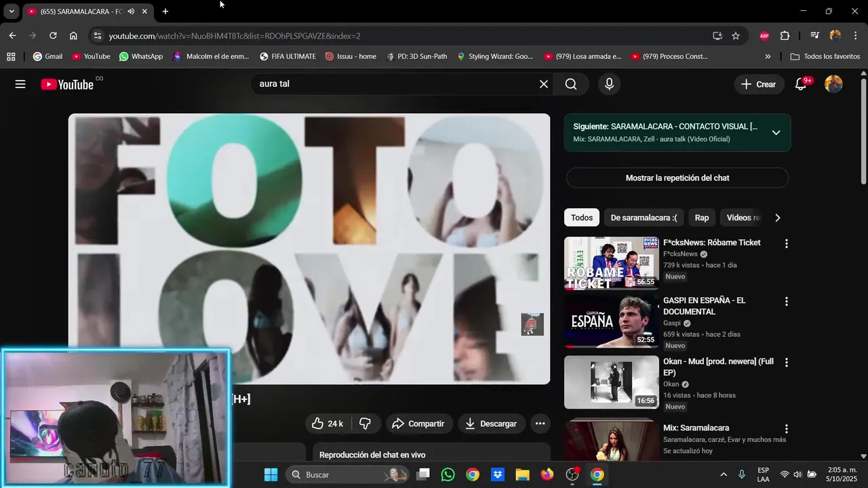Open YouTube notifications bell

801,84
